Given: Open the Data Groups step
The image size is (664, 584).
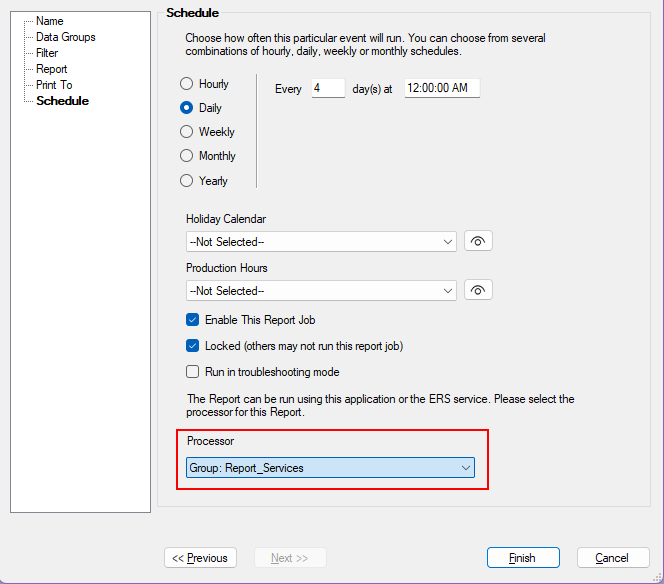Looking at the screenshot, I should pyautogui.click(x=66, y=37).
